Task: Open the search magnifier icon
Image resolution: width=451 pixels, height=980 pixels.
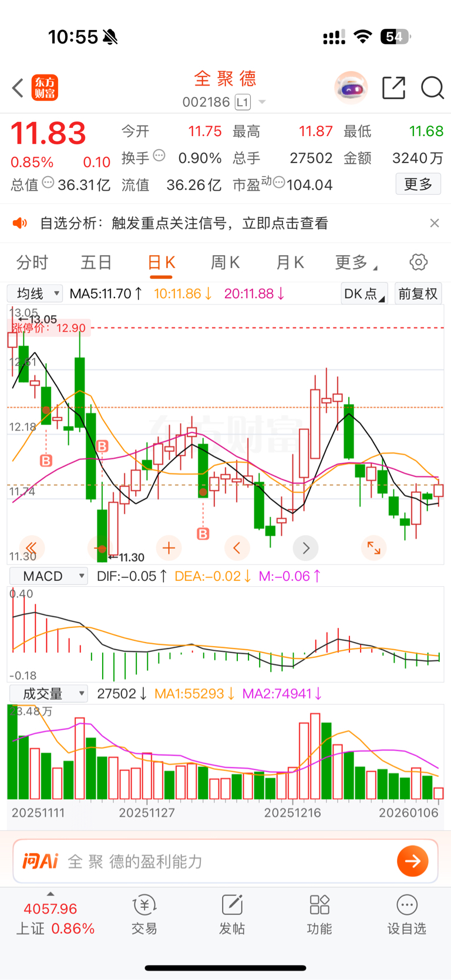Action: (432, 88)
